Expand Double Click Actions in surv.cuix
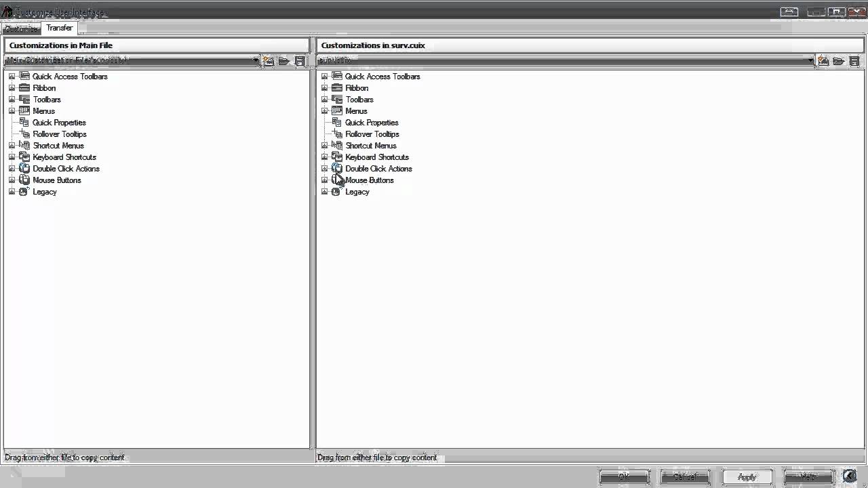Image resolution: width=868 pixels, height=488 pixels. [324, 169]
